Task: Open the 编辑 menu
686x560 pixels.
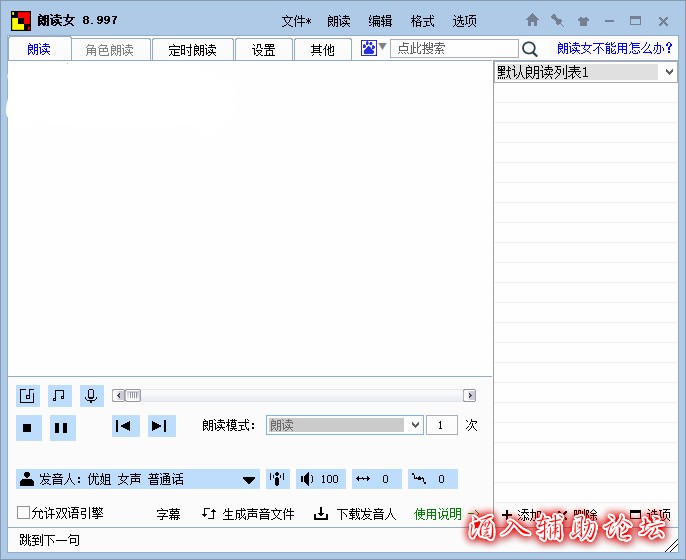Action: 380,21
